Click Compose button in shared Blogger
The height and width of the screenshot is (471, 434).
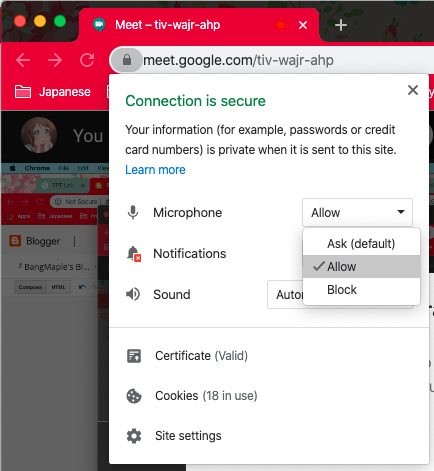[30, 287]
